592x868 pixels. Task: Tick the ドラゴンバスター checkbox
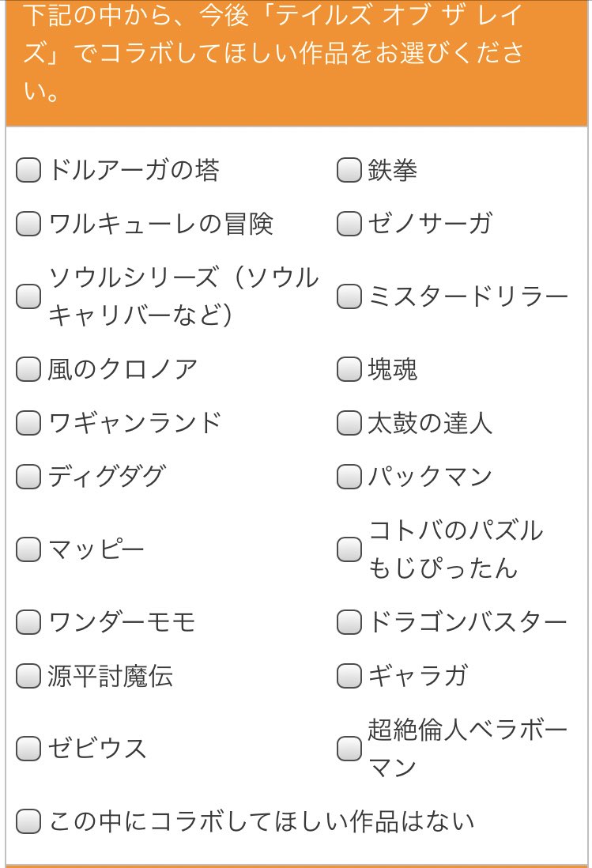[349, 622]
